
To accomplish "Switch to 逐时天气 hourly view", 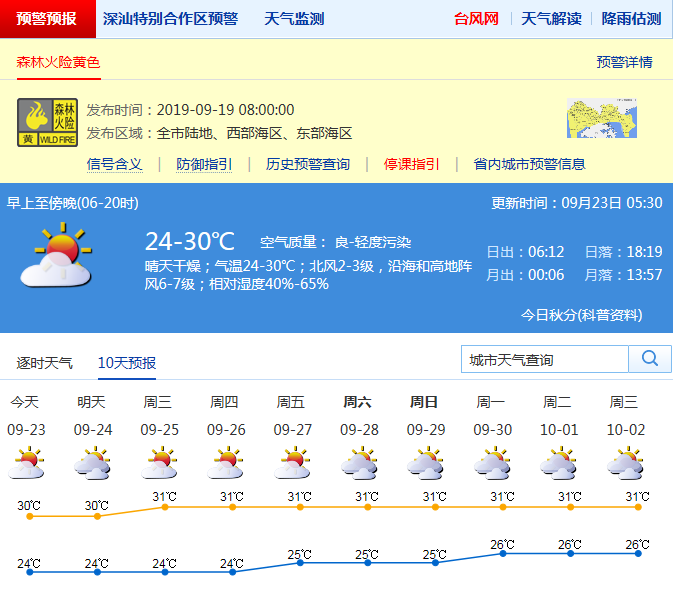I will point(45,363).
